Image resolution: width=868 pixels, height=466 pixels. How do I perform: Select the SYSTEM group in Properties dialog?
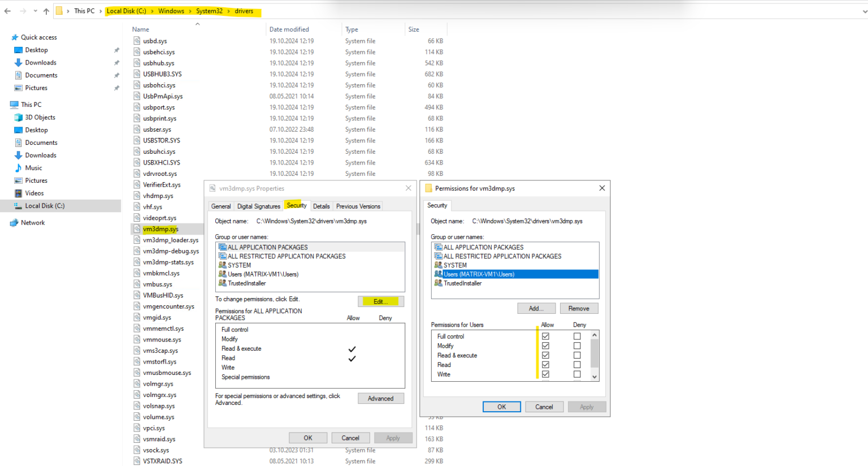coord(239,265)
